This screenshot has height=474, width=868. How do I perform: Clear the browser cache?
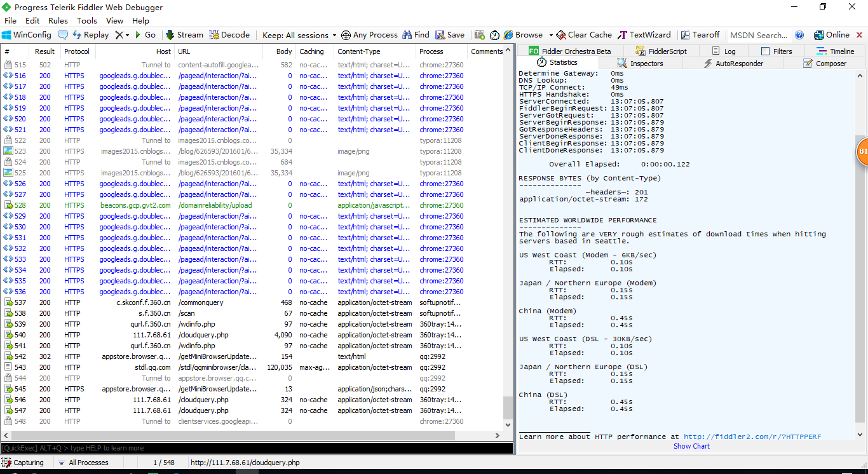point(584,35)
